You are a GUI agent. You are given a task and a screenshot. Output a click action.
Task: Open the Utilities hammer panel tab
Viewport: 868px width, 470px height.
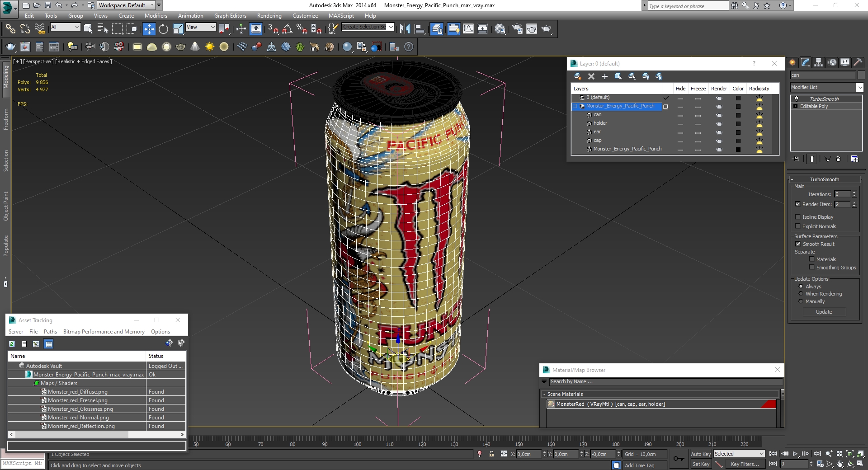(858, 63)
